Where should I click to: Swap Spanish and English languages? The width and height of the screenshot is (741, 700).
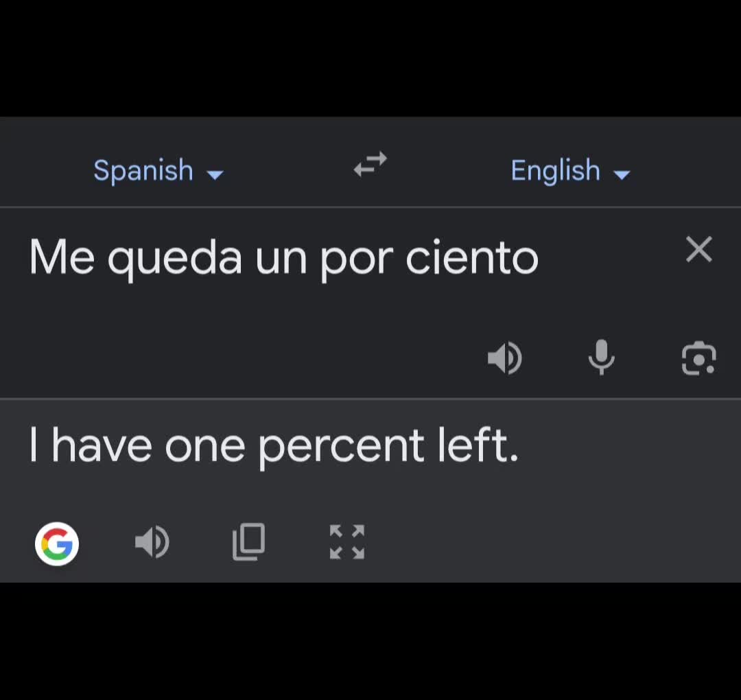370,165
